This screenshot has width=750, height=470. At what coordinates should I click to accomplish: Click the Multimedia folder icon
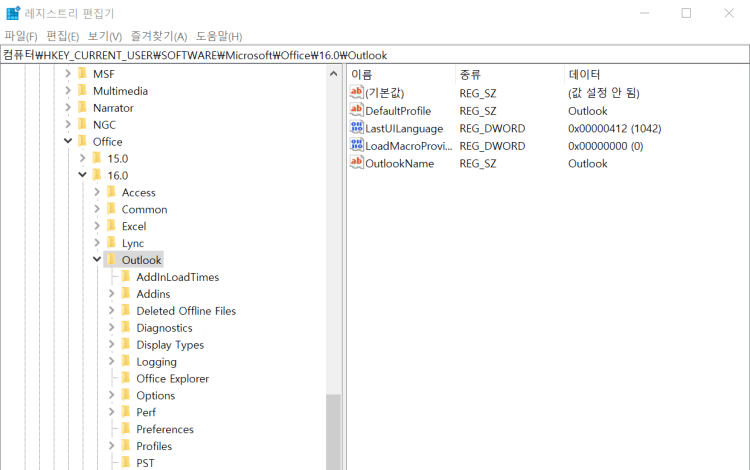[83, 90]
